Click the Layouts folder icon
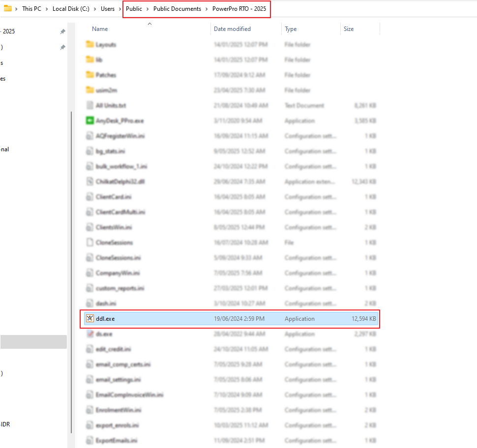This screenshot has width=477, height=448. pyautogui.click(x=89, y=44)
